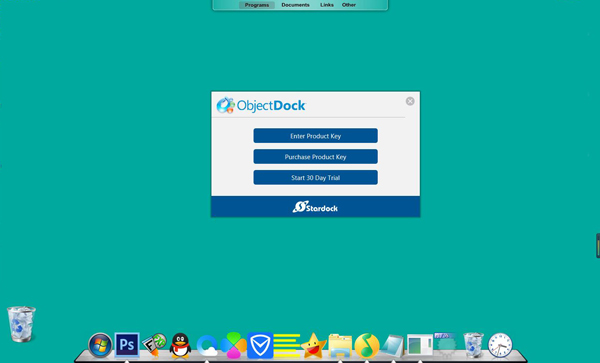Click the Purchase Product Key button
This screenshot has height=363, width=600.
(x=315, y=156)
